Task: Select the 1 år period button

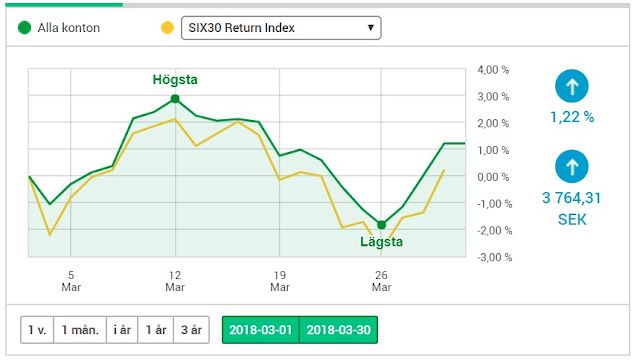Action: [156, 330]
